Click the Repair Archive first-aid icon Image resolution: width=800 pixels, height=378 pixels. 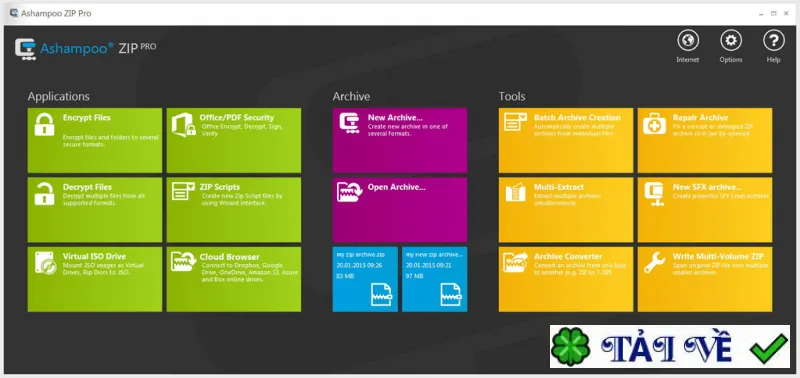tap(654, 123)
